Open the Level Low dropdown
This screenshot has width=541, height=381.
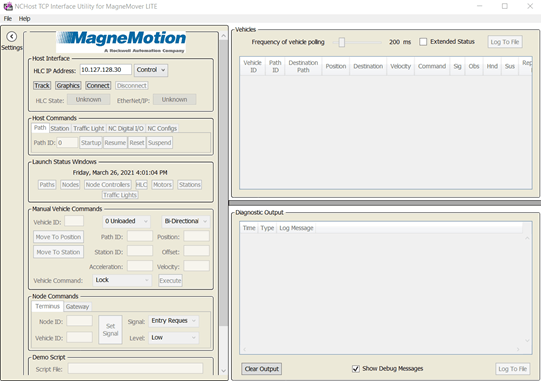click(x=174, y=338)
